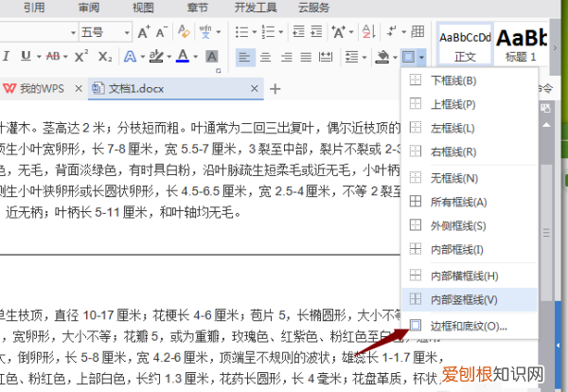Image resolution: width=568 pixels, height=392 pixels.
Task: Click the Chinese layout A icon
Action: pyautogui.click(x=338, y=32)
